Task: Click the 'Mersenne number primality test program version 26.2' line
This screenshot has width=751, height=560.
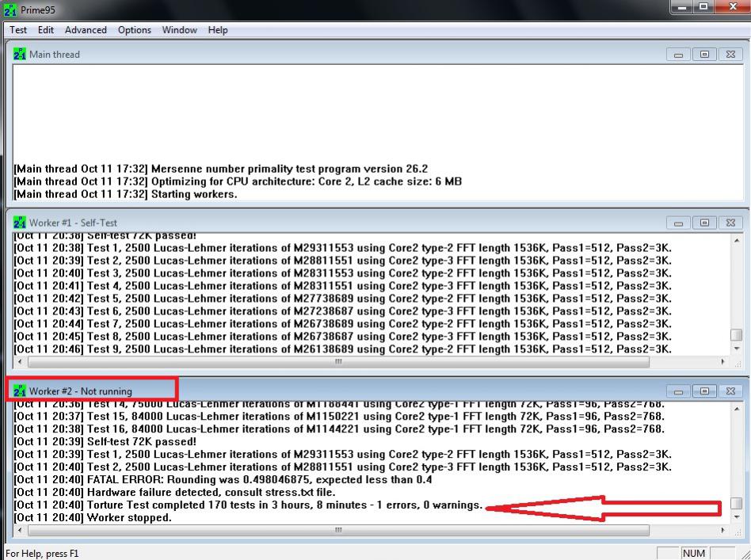Action: click(x=221, y=169)
